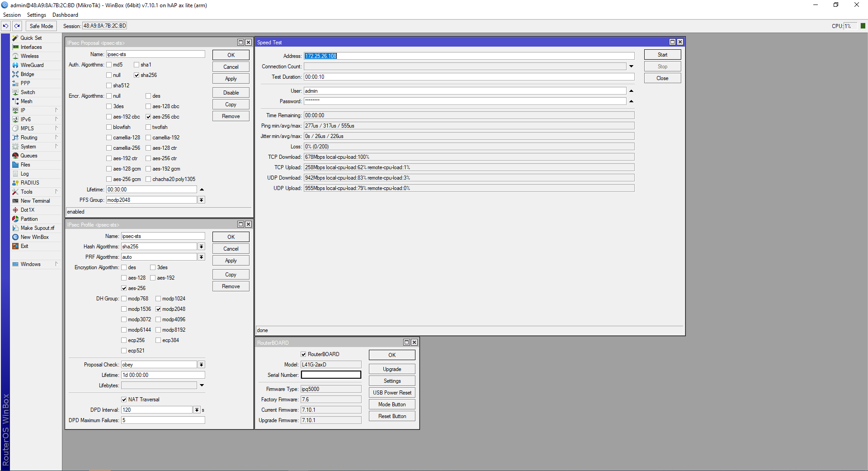Maximize the RouterBOARD window
868x471 pixels.
407,343
